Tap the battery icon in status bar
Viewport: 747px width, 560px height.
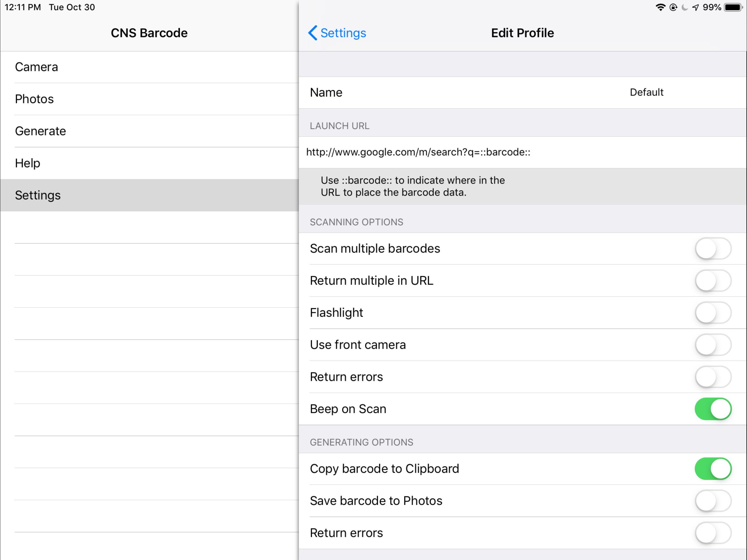733,7
